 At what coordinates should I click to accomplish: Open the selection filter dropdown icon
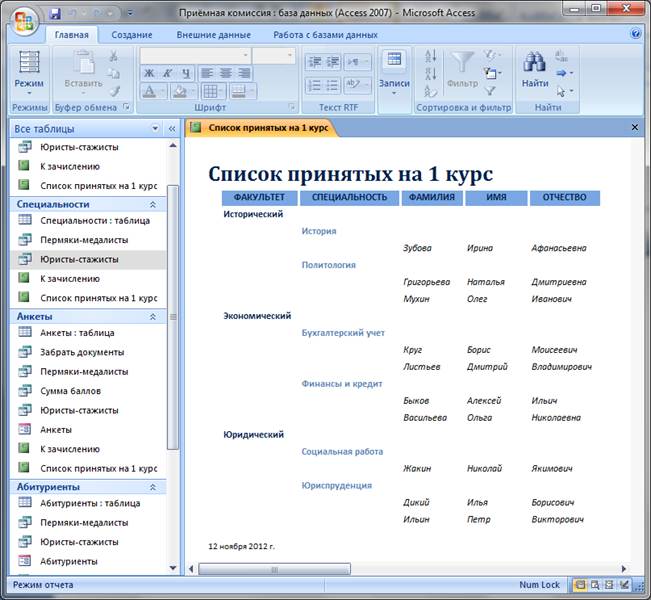pyautogui.click(x=492, y=55)
